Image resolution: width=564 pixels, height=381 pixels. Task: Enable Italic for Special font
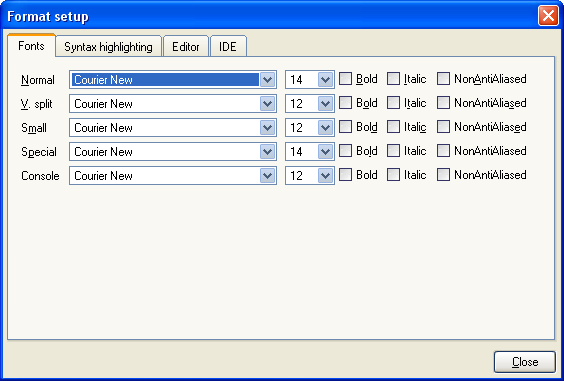point(393,151)
